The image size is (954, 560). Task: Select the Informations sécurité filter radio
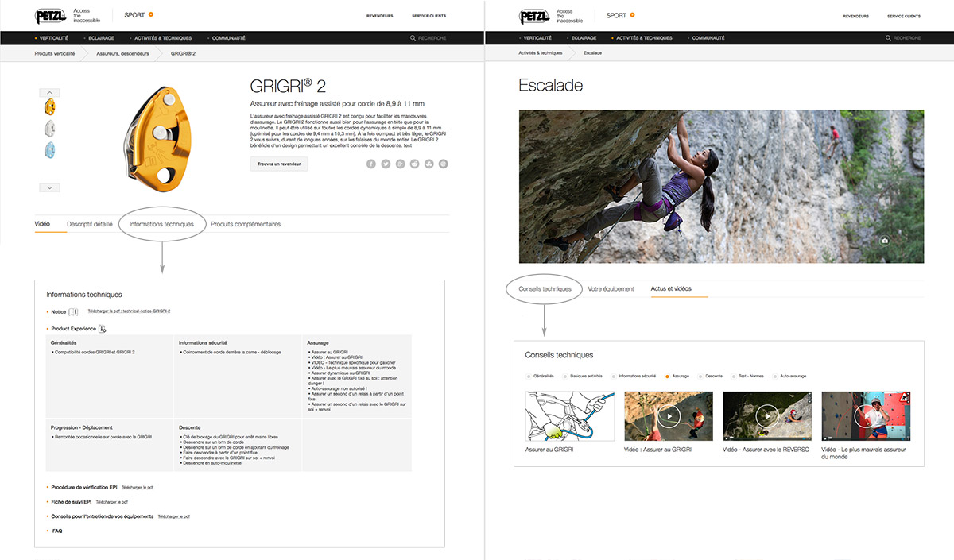[x=613, y=376]
